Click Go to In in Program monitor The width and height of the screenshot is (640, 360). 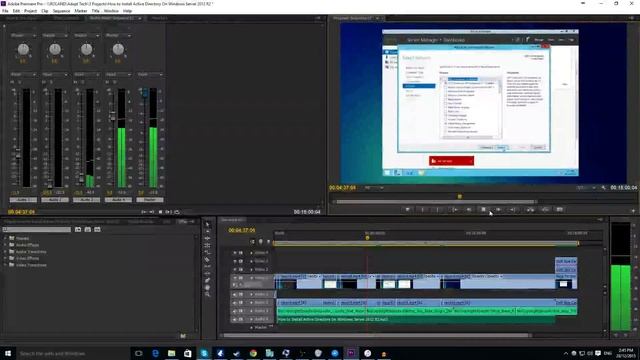(454, 209)
